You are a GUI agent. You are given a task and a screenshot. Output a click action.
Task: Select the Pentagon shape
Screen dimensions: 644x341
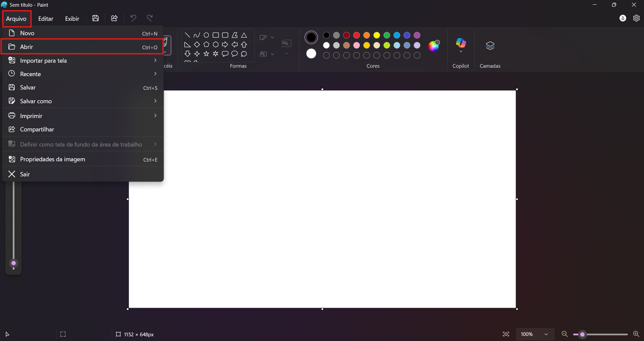pyautogui.click(x=206, y=45)
